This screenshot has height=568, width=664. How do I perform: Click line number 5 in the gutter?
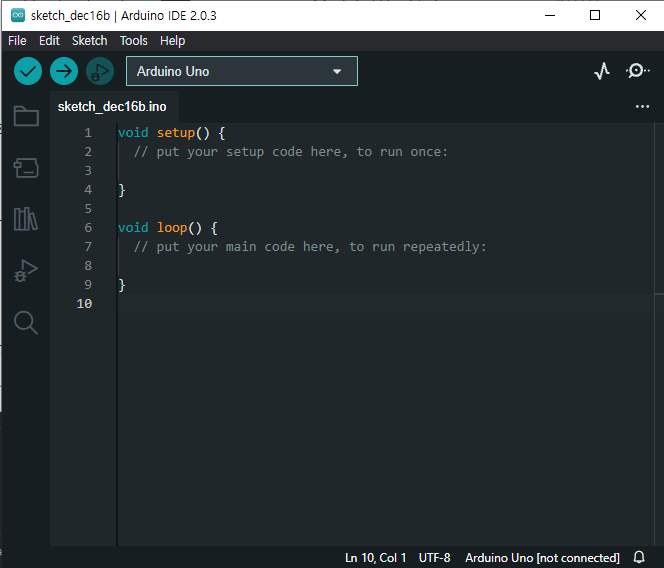coord(88,209)
